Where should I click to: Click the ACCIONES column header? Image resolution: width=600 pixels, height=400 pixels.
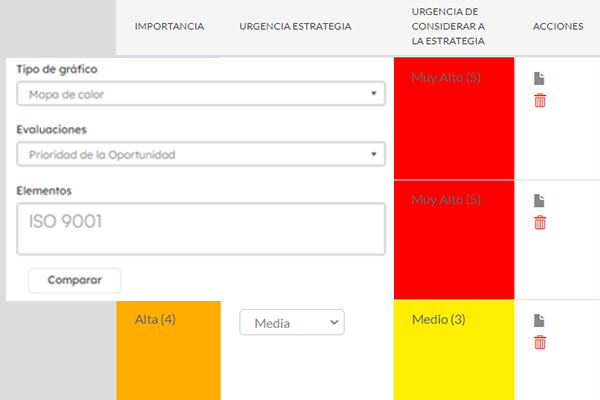click(x=558, y=26)
